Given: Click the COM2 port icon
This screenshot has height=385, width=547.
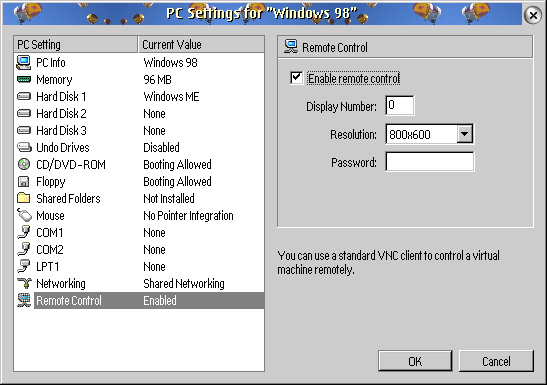Looking at the screenshot, I should 24,249.
